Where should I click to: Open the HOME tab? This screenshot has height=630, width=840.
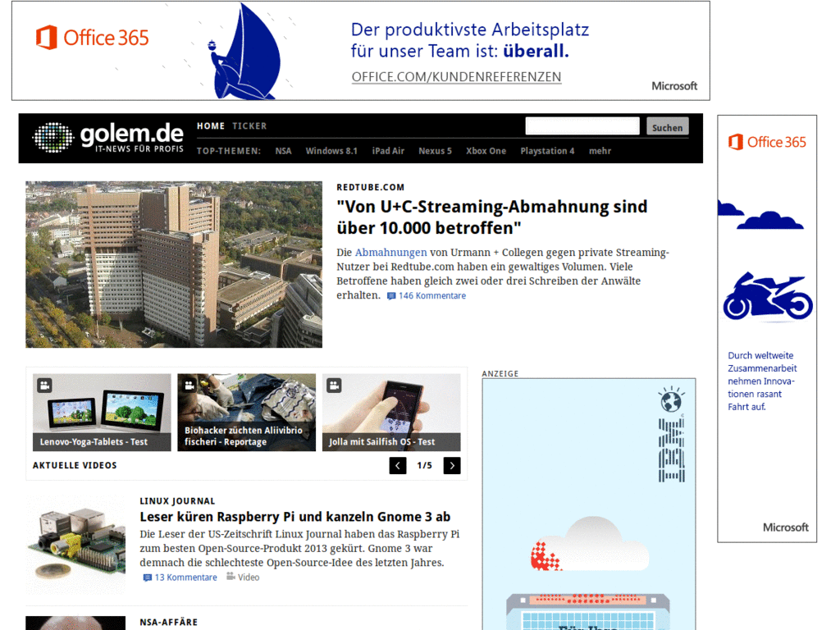tap(211, 126)
